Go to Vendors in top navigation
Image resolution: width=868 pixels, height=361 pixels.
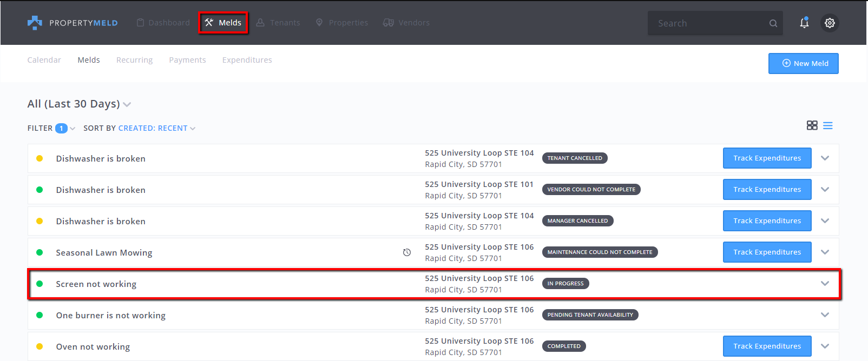[x=406, y=23]
